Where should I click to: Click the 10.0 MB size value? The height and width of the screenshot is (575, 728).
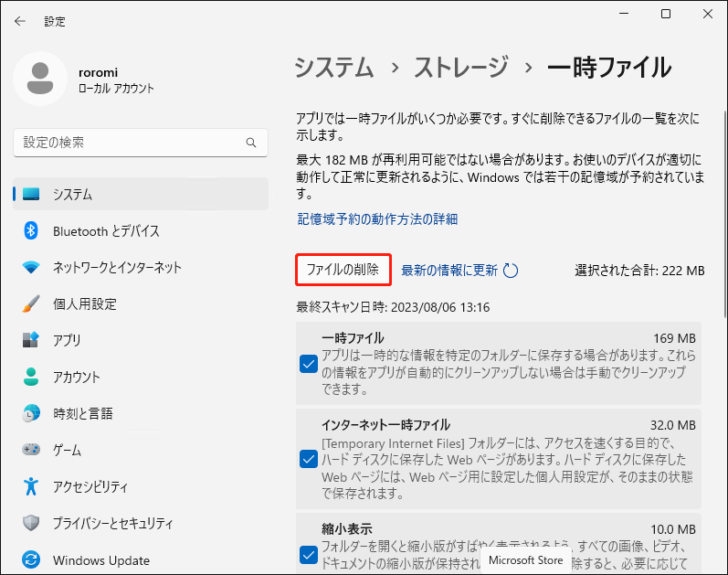click(x=673, y=529)
